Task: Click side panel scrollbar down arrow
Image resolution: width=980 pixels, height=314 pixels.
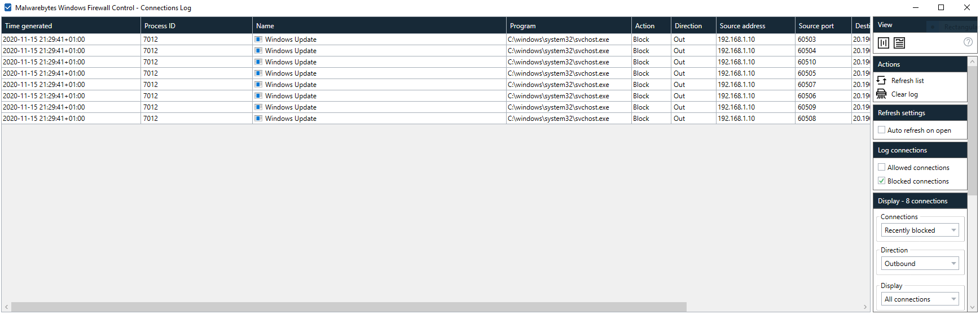Action: pyautogui.click(x=972, y=307)
